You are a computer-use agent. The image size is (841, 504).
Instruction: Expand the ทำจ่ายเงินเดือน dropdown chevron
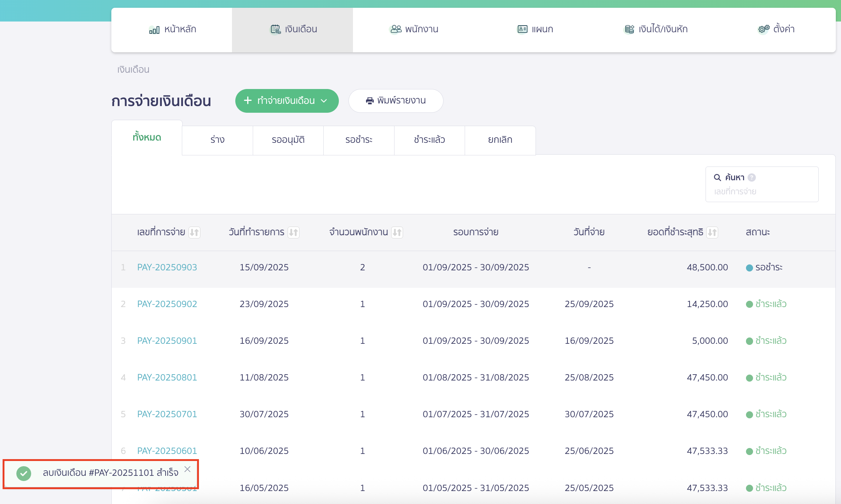[x=324, y=101]
